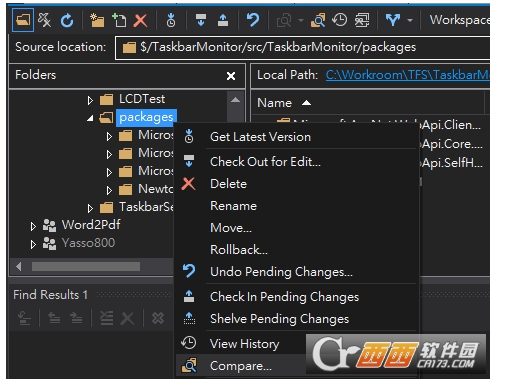This screenshot has height=384, width=506.
Task: Open the Branch toolbar dropdown arrow
Action: click(x=410, y=21)
